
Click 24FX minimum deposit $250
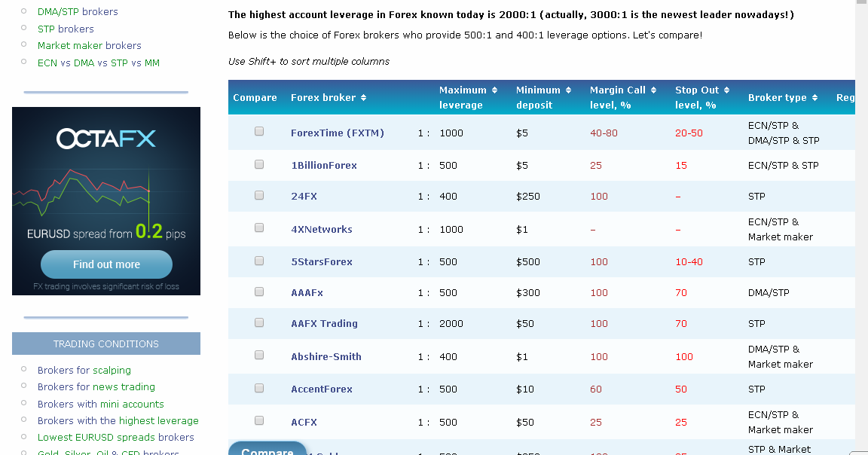click(x=527, y=197)
